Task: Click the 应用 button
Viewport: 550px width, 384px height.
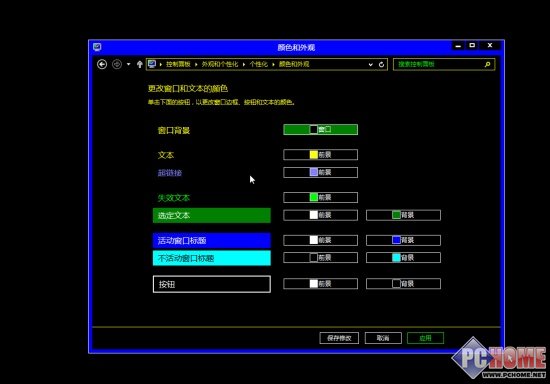Action: point(425,338)
